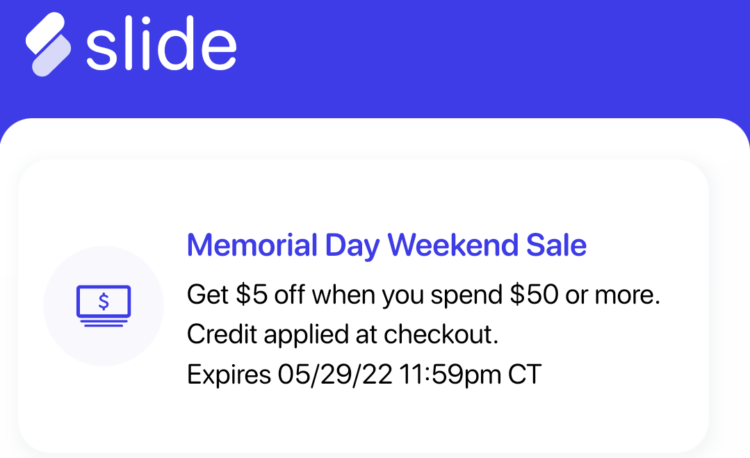Click the Slide logo mark icon

[48, 44]
